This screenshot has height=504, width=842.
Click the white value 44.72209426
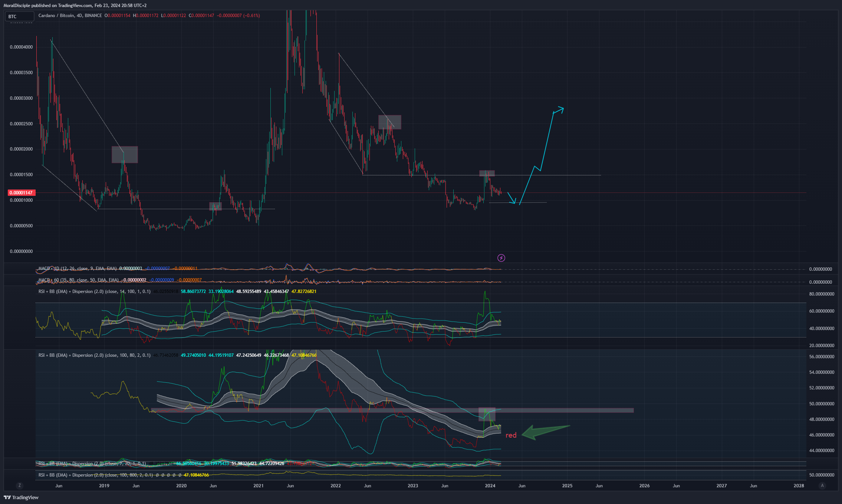tap(272, 464)
